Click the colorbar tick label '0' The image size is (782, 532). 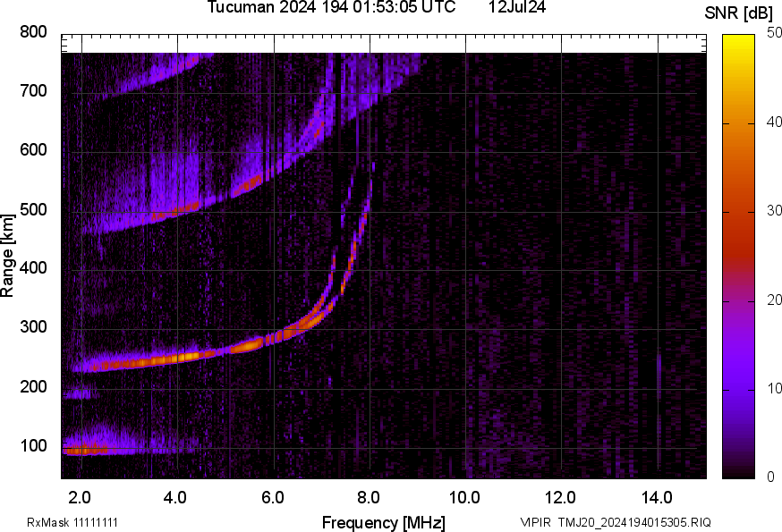pos(770,477)
